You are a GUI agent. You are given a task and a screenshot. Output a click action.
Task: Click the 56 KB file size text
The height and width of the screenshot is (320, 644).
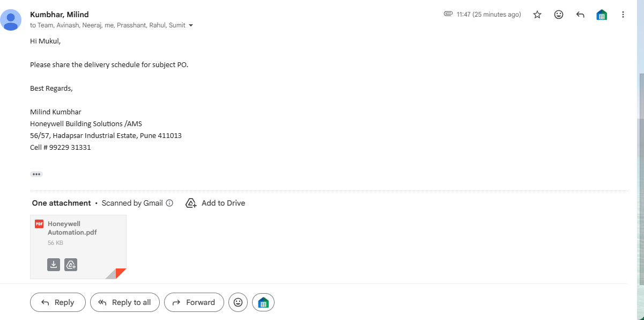55,243
